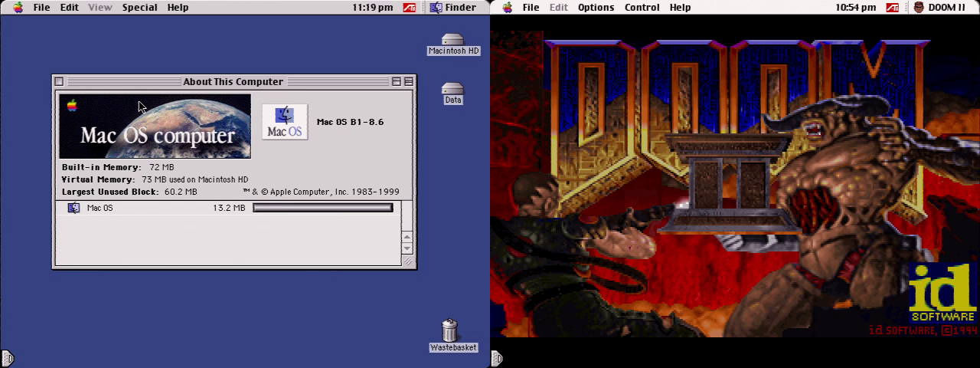
Task: Open the Special menu
Action: [x=139, y=7]
